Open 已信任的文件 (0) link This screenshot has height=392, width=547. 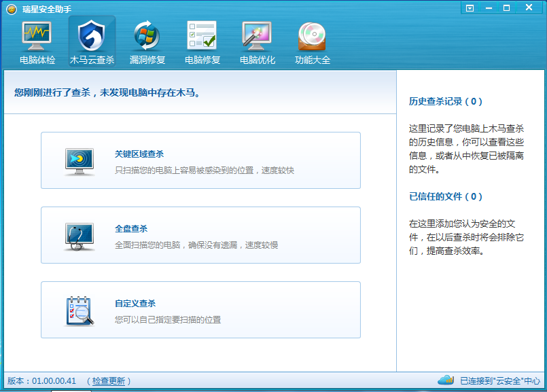pyautogui.click(x=446, y=197)
